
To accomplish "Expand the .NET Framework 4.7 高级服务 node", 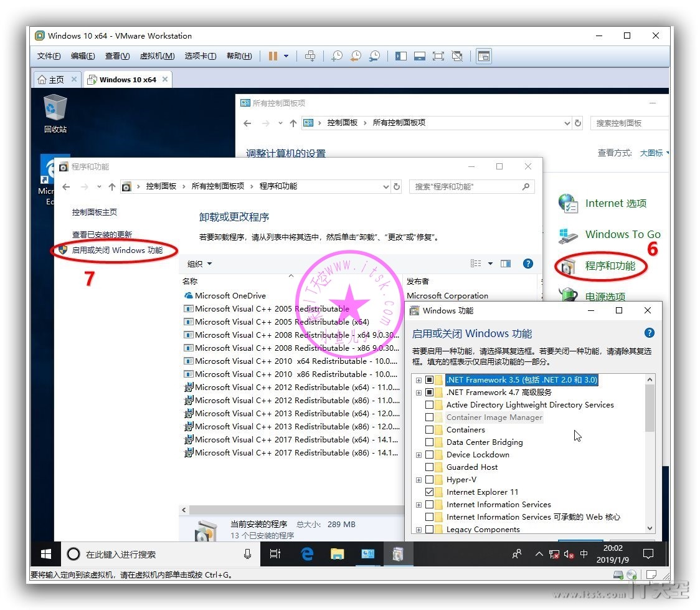I will [419, 393].
